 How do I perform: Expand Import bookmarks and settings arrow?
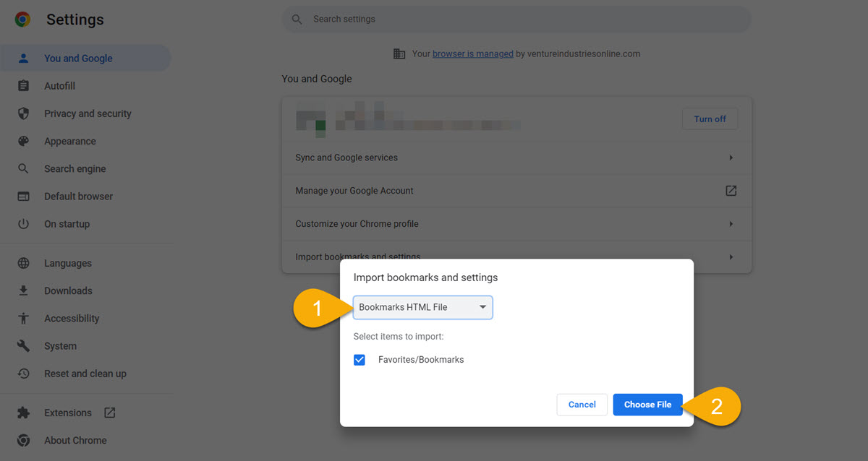[x=731, y=257]
